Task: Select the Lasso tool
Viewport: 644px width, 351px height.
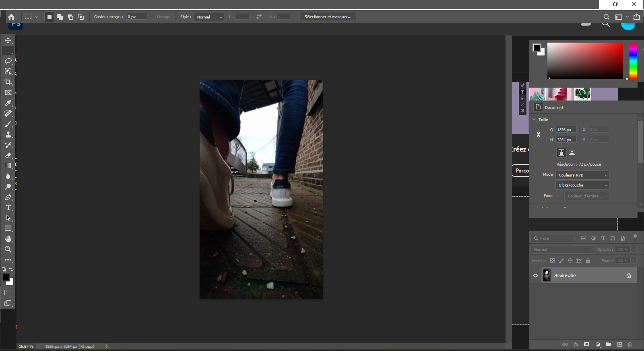Action: click(8, 61)
